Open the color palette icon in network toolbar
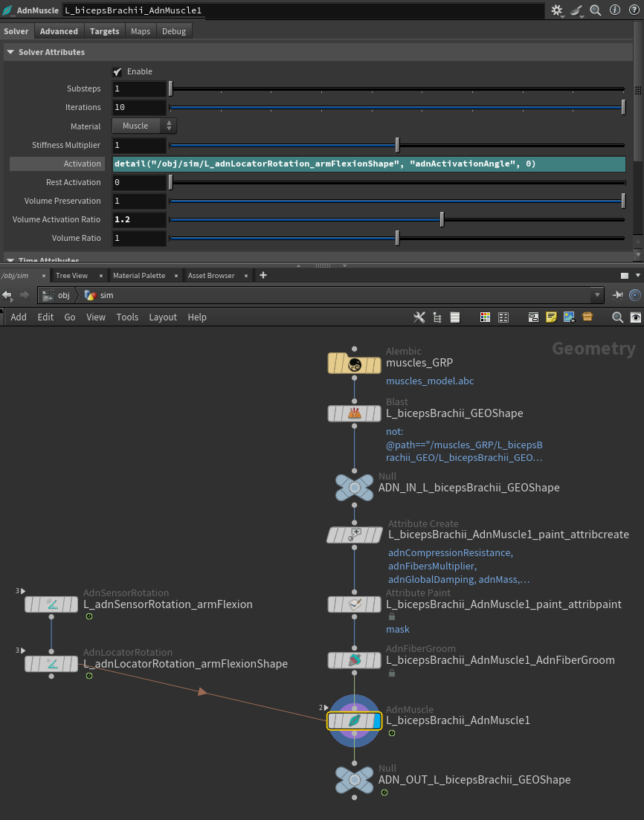This screenshot has width=644, height=820. [x=485, y=317]
